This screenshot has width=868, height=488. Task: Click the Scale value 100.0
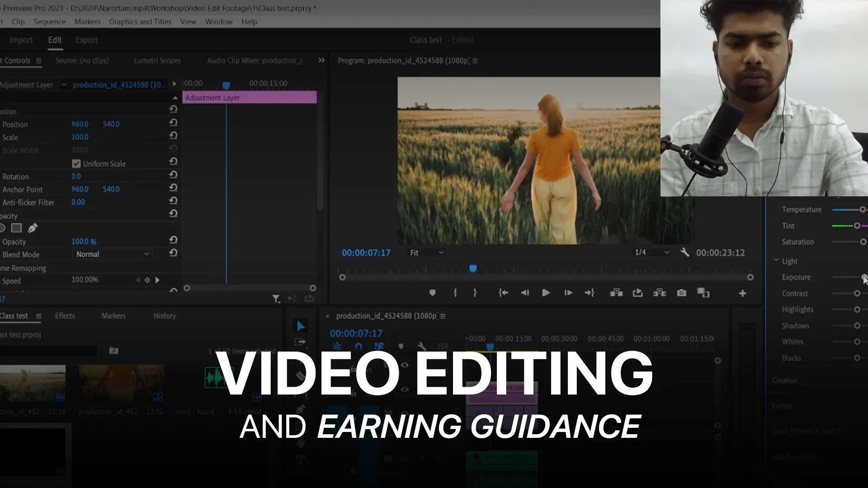pos(80,137)
